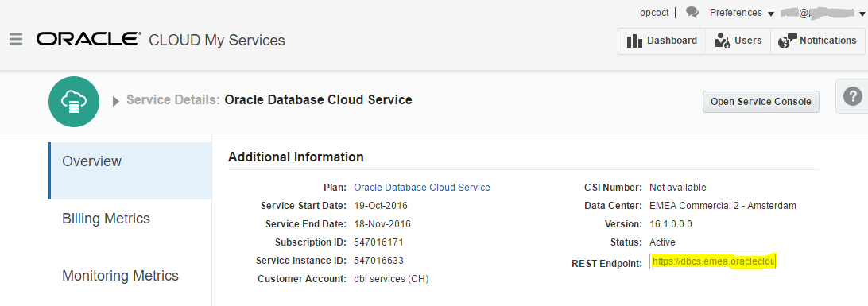Select Subscription ID value 547016171
This screenshot has height=306, width=868.
coord(378,242)
